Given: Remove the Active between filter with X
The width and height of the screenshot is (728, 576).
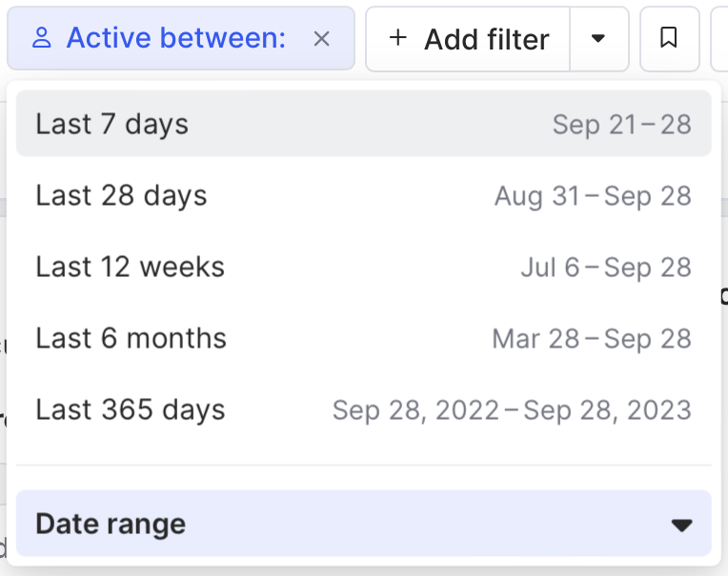Looking at the screenshot, I should [x=322, y=39].
